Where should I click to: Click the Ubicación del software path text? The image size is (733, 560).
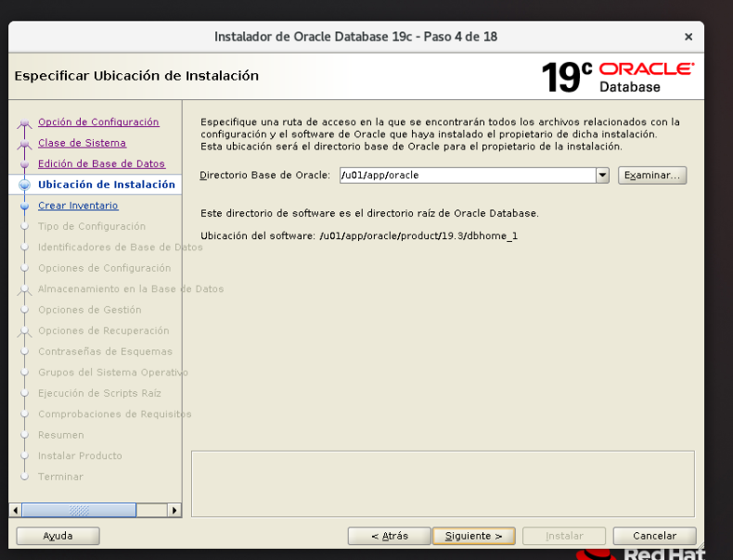click(418, 235)
